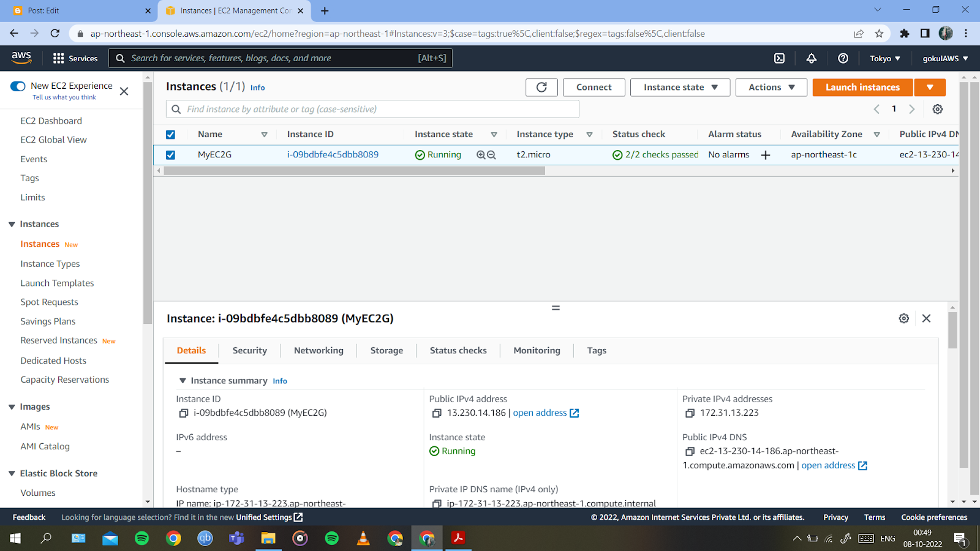This screenshot has width=980, height=551.
Task: Collapse the Instance summary section
Action: [183, 381]
